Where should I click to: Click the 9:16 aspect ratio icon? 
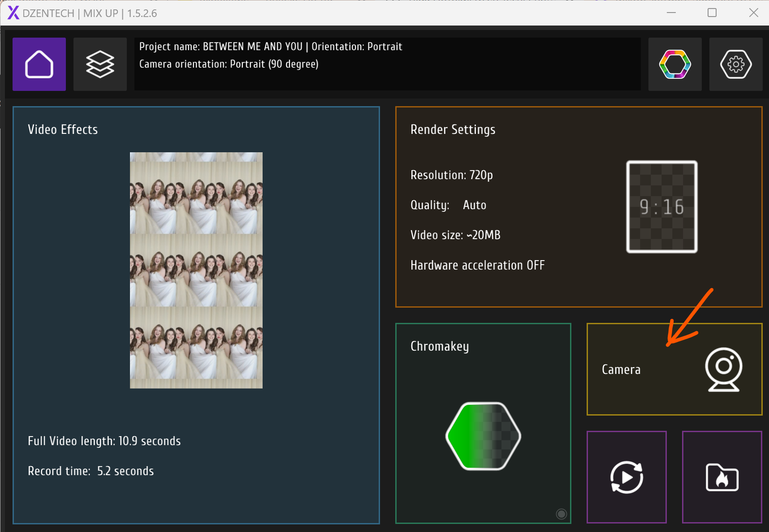click(661, 206)
